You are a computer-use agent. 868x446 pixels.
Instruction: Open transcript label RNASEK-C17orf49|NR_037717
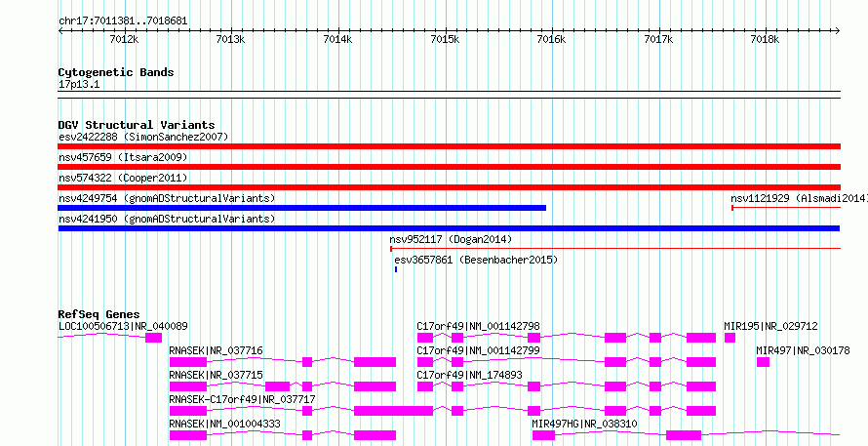(x=242, y=399)
